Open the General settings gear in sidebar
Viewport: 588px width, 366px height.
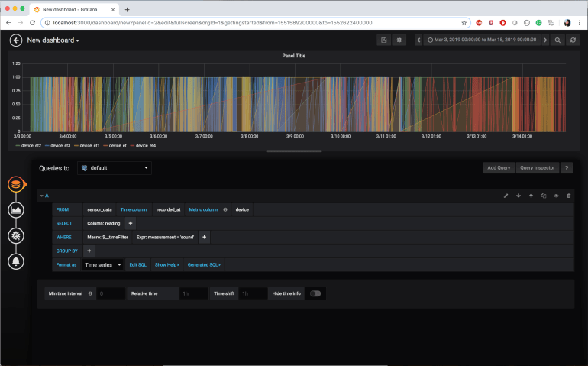click(x=15, y=236)
